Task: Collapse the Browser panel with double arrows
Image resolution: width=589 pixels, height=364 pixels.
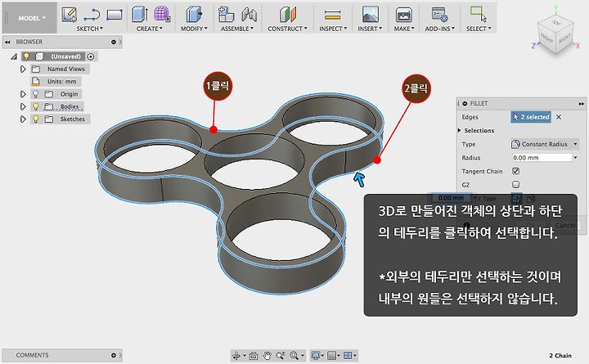Action: click(7, 42)
